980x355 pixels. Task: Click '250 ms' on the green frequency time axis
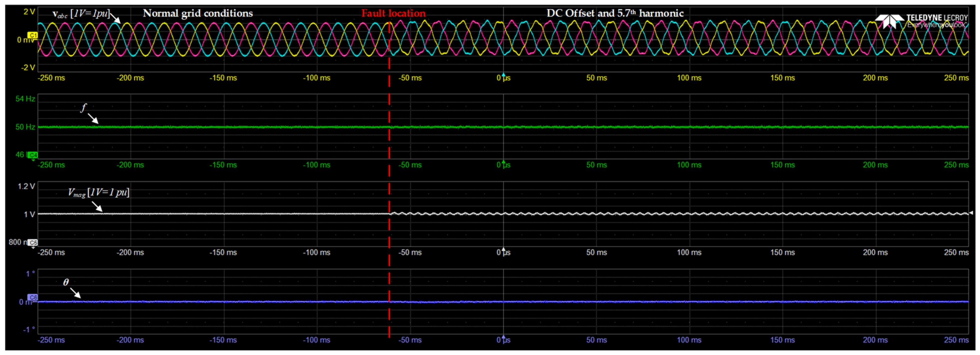coord(956,165)
